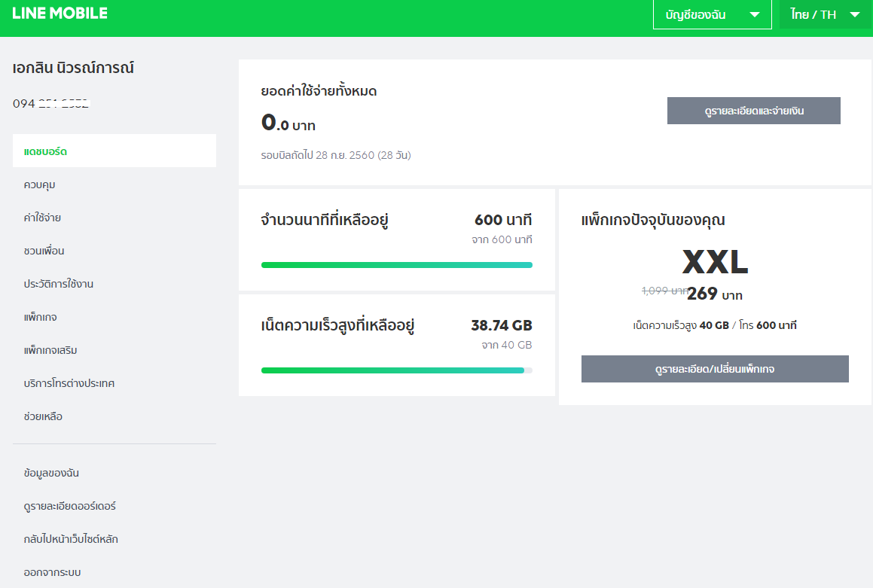The height and width of the screenshot is (588, 873).
Task: Click the account name เอกสิน นิวรณ์การณ์
Action: coord(73,68)
